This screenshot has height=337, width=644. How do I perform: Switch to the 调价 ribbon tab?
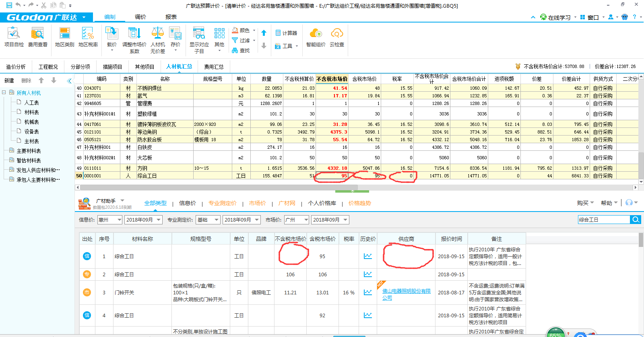(140, 17)
